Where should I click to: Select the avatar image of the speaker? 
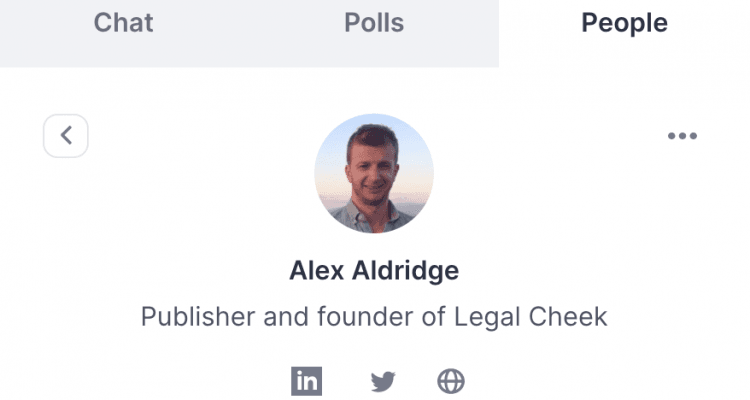pyautogui.click(x=374, y=173)
